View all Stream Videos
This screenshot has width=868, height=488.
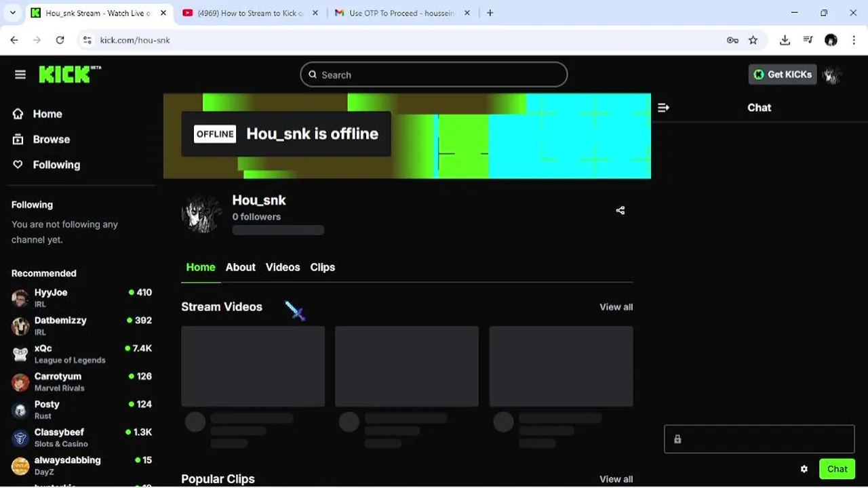point(616,307)
